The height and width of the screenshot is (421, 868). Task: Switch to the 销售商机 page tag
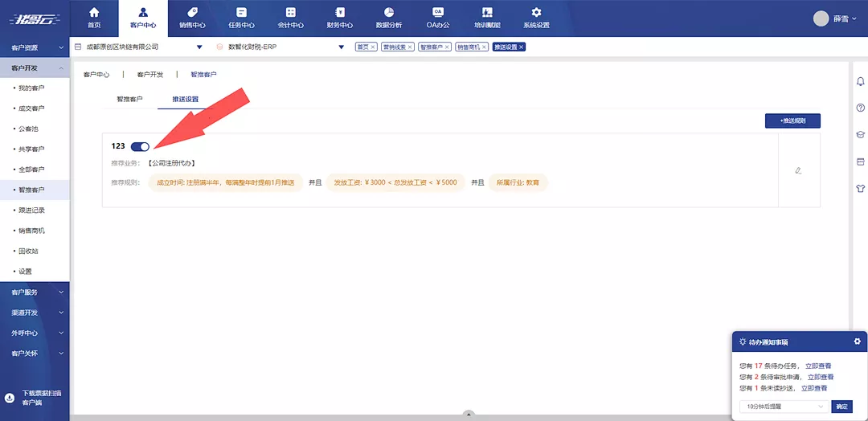[468, 47]
